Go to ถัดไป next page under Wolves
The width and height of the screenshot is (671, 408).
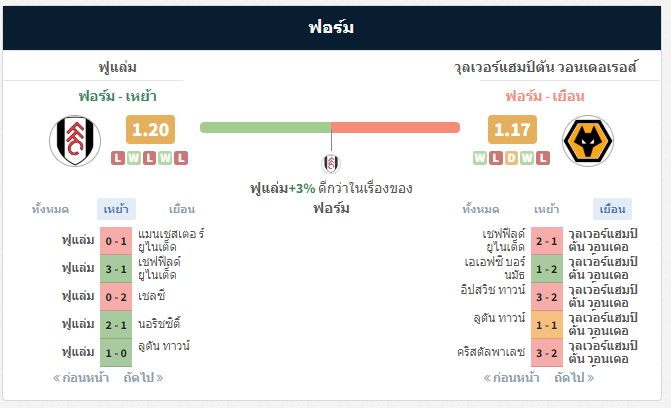pos(574,378)
